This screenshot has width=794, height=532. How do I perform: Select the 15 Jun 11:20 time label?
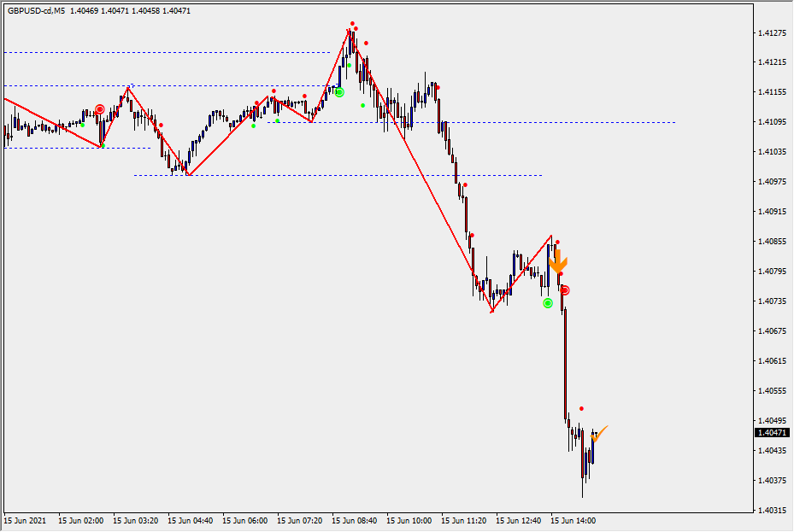(464, 520)
